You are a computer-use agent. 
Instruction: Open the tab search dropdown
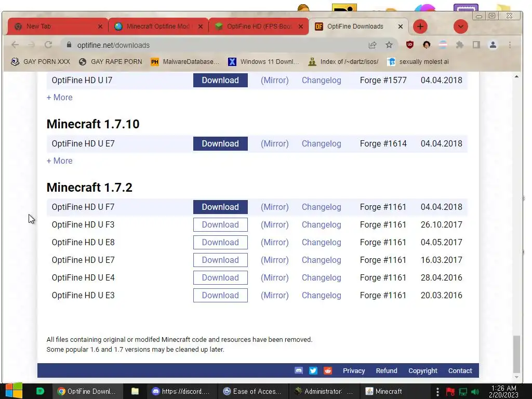pos(460,26)
